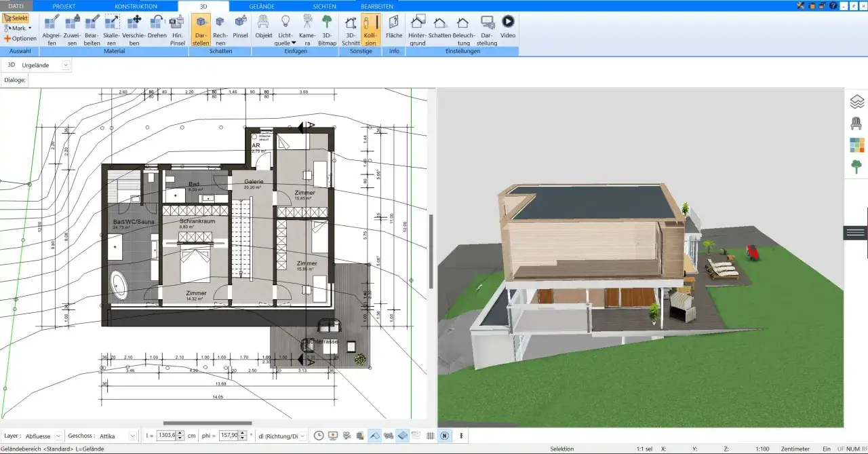Create a 3D-Schnitt

click(x=351, y=30)
